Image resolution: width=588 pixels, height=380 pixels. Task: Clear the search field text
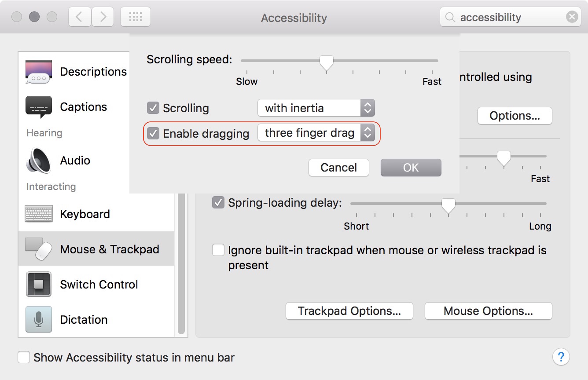pyautogui.click(x=572, y=17)
